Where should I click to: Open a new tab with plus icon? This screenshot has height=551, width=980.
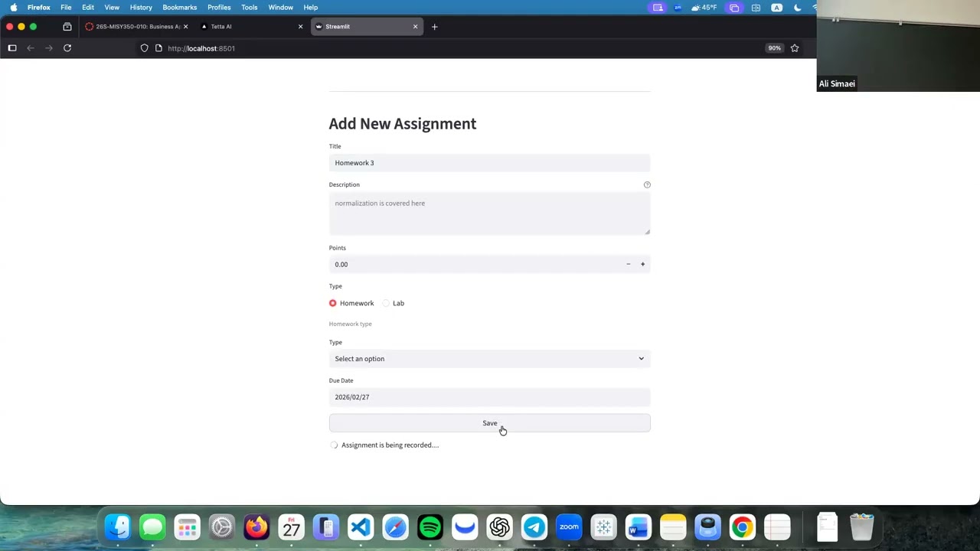pos(434,27)
